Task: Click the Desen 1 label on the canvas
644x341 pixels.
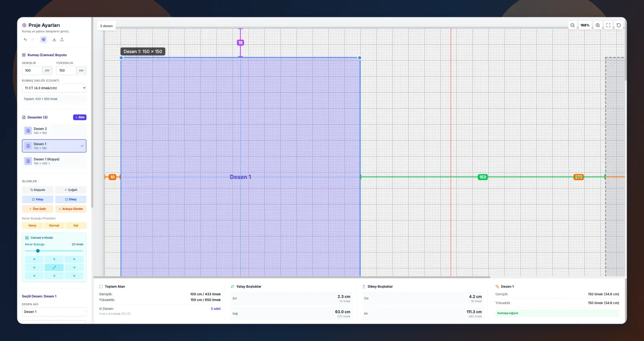Action: 240,177
